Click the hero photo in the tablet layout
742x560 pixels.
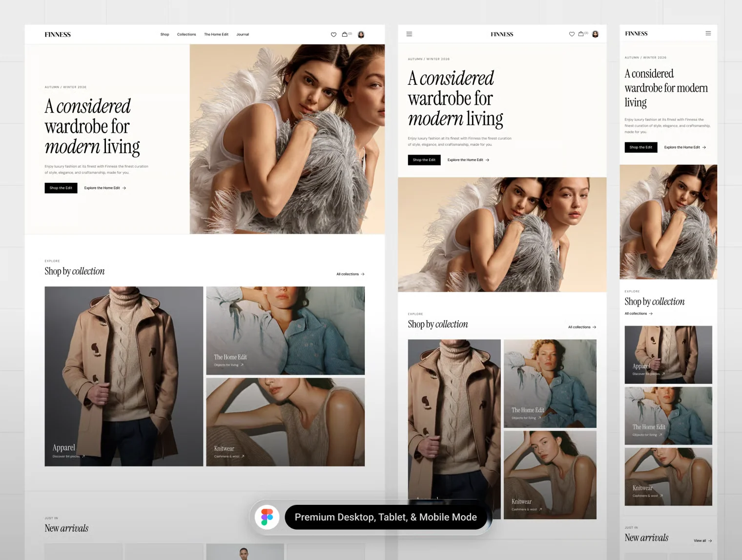(x=502, y=235)
